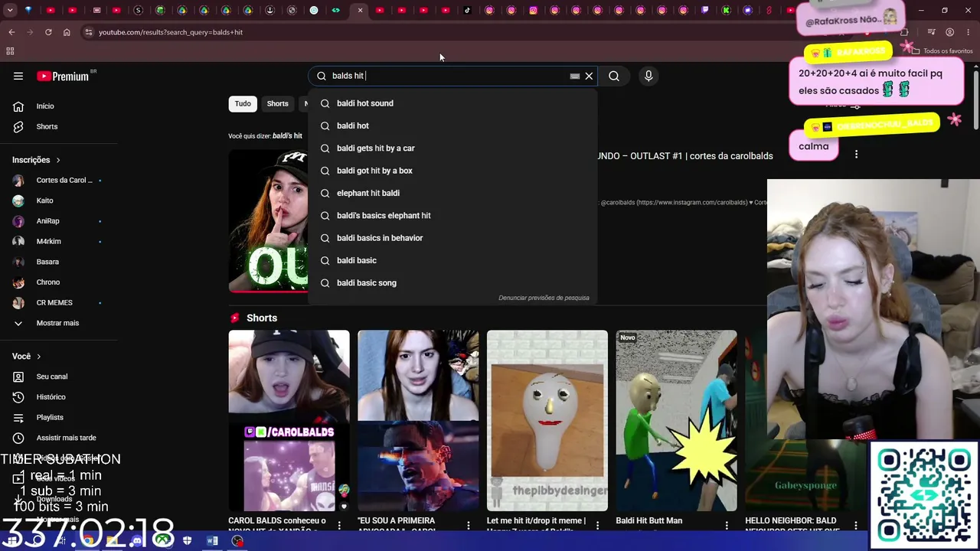Open Microsoft Word from the taskbar
This screenshot has width=980, height=551.
coord(212,541)
